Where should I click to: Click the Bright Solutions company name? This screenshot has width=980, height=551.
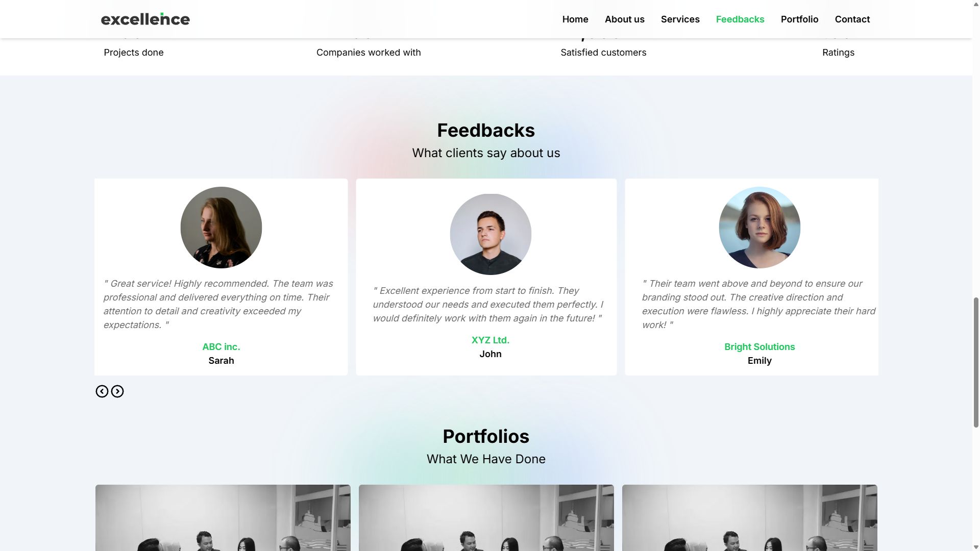coord(759,347)
